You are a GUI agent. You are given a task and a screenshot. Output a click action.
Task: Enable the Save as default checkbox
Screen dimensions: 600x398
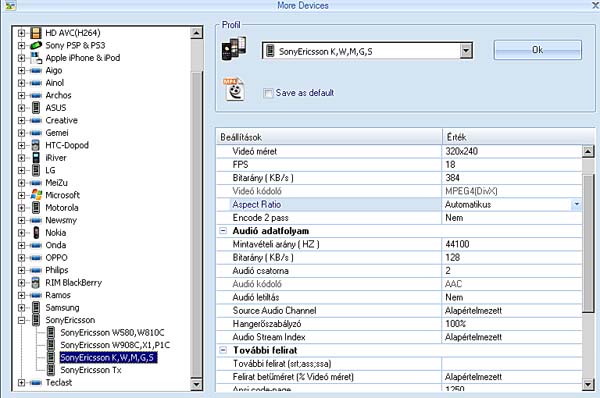coord(268,93)
